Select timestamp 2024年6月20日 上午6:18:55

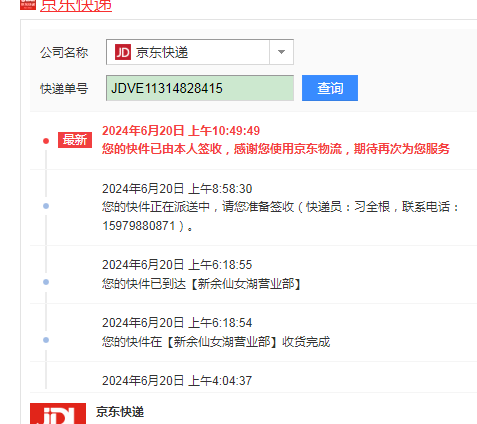(177, 265)
